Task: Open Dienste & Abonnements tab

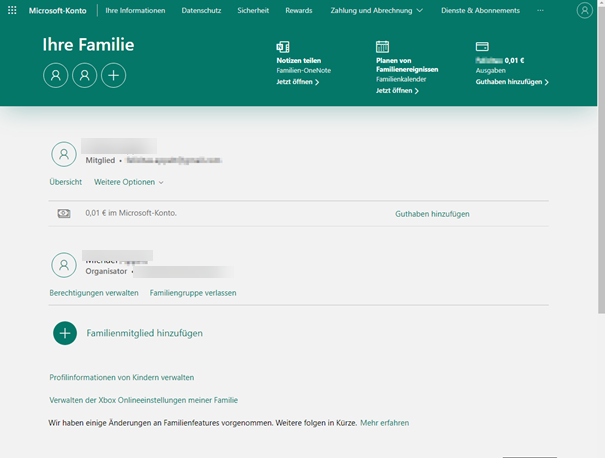Action: (x=480, y=10)
